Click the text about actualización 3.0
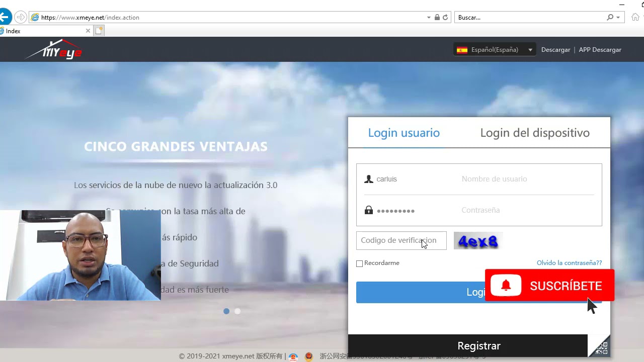The width and height of the screenshot is (644, 362). coord(176,185)
